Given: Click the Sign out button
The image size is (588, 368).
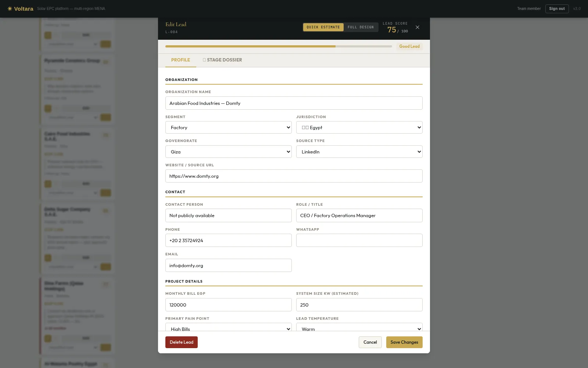Looking at the screenshot, I should [x=557, y=9].
